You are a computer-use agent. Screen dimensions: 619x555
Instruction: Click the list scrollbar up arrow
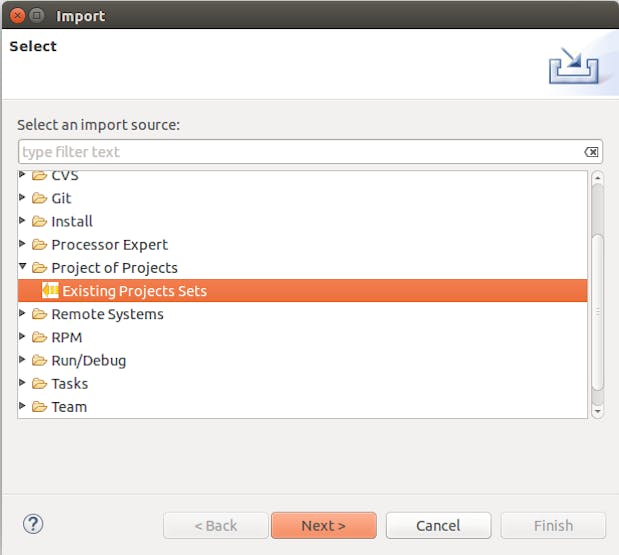click(x=597, y=178)
